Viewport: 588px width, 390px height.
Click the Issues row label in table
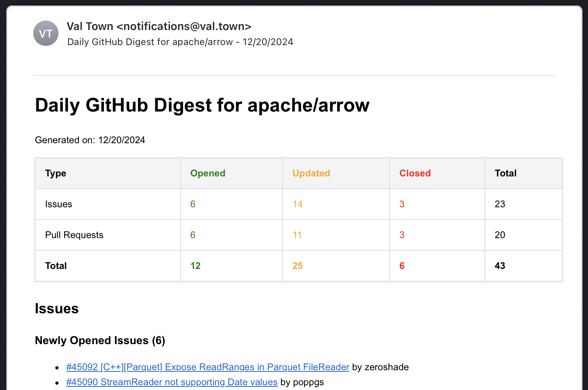coord(58,204)
